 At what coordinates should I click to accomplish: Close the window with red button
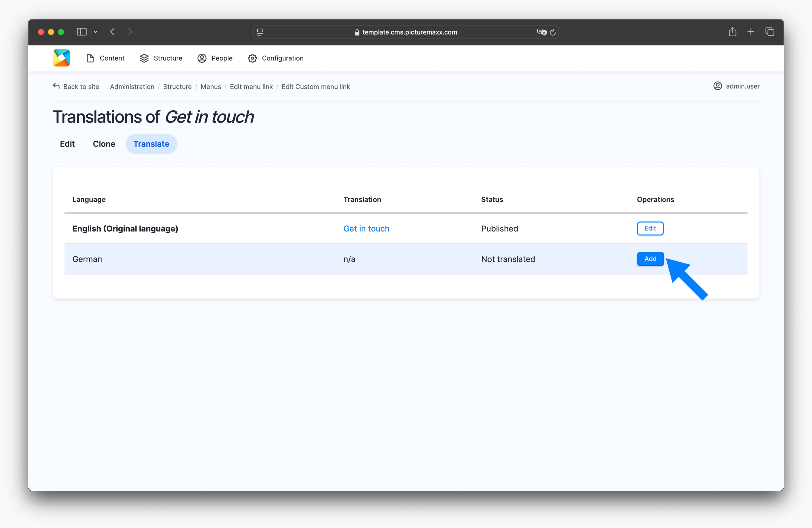[x=41, y=32]
